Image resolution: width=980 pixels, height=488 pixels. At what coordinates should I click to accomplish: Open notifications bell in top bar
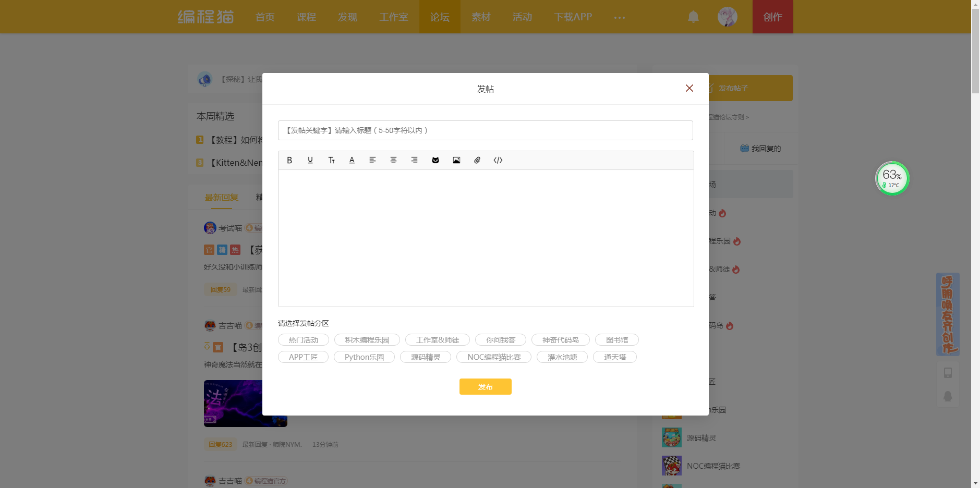[693, 17]
